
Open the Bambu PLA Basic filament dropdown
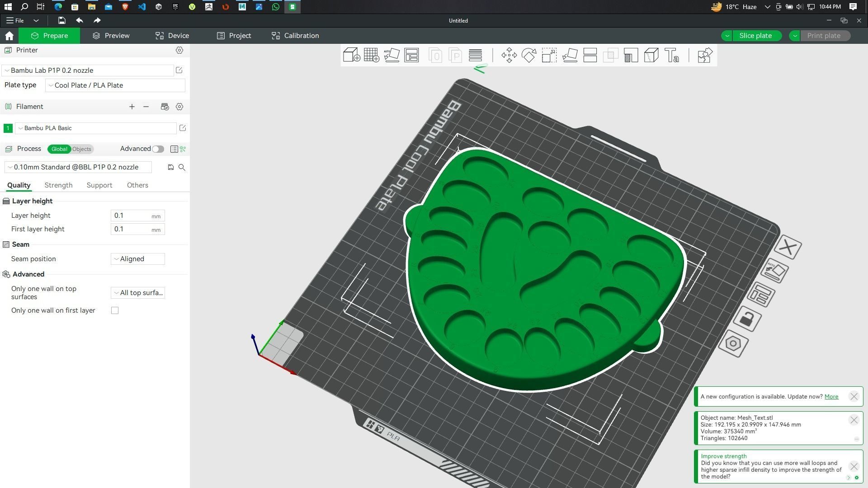(x=96, y=128)
